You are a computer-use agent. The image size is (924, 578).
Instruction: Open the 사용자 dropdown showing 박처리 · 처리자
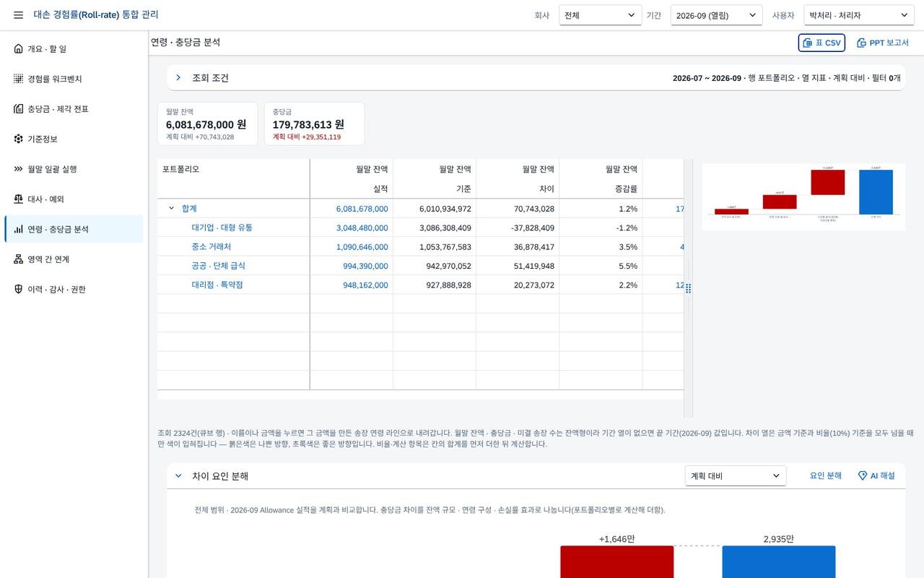click(859, 15)
